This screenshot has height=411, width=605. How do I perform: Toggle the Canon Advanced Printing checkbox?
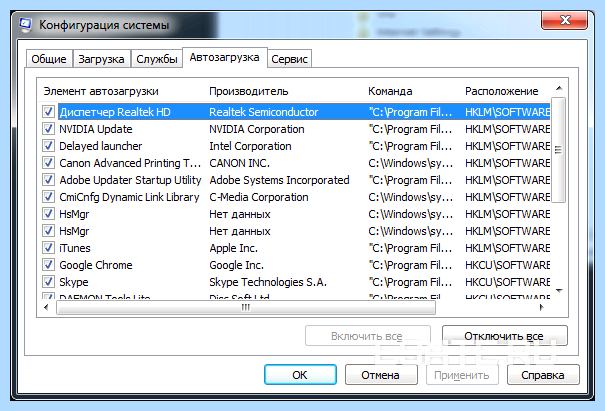tap(48, 163)
